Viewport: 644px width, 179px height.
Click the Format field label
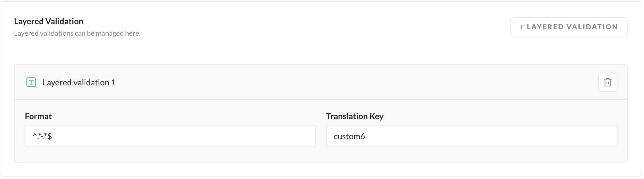(38, 116)
